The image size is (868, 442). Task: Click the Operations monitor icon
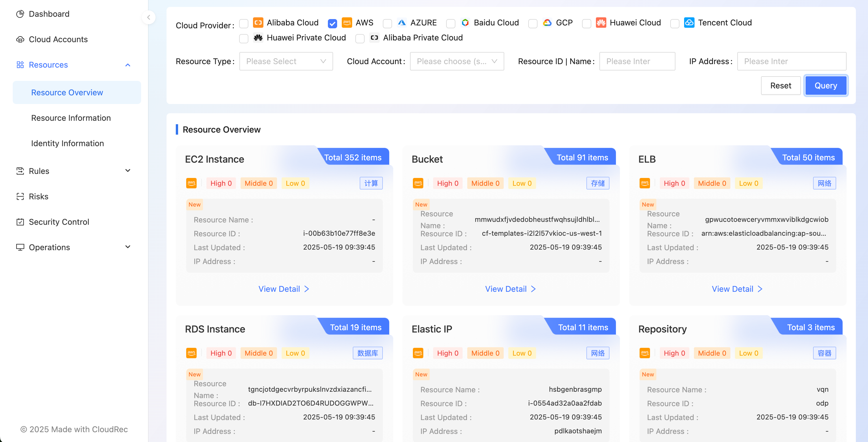20,247
